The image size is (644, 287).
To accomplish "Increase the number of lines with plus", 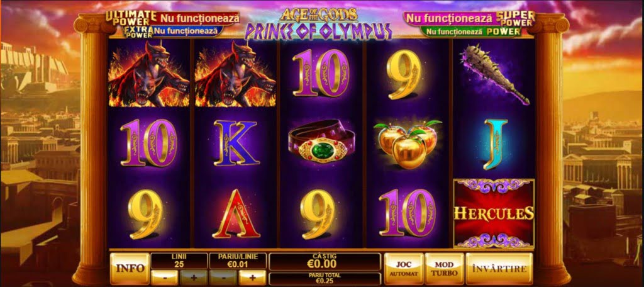I will [193, 278].
